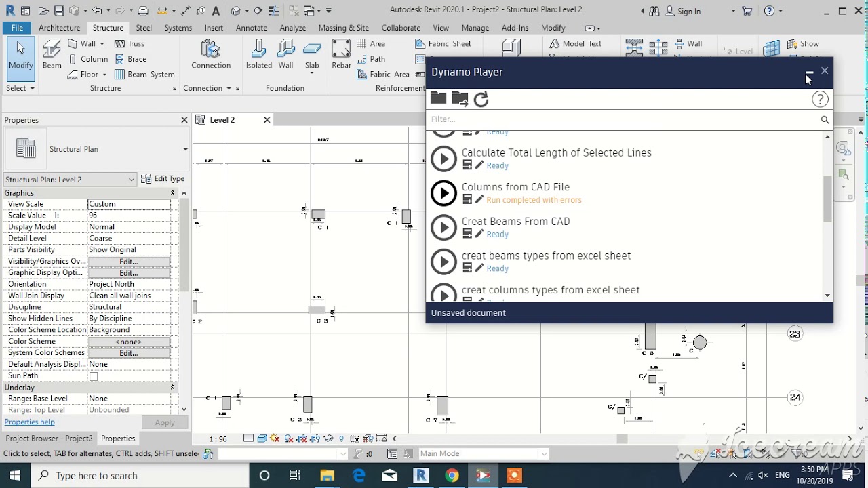Edit inputs for Columns from CAD File script

click(467, 200)
